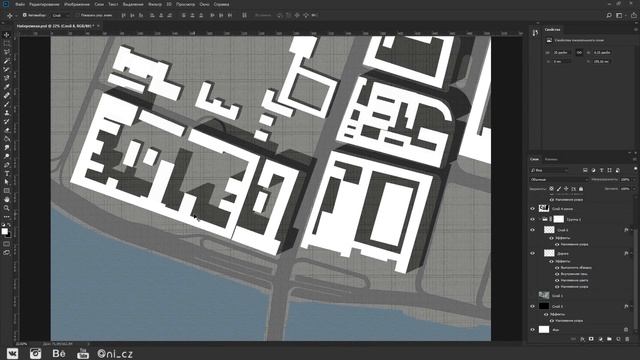Screen dimensions: 640x360
Task: Collapse effects of black-thumbnail layer
Action: coord(631,306)
